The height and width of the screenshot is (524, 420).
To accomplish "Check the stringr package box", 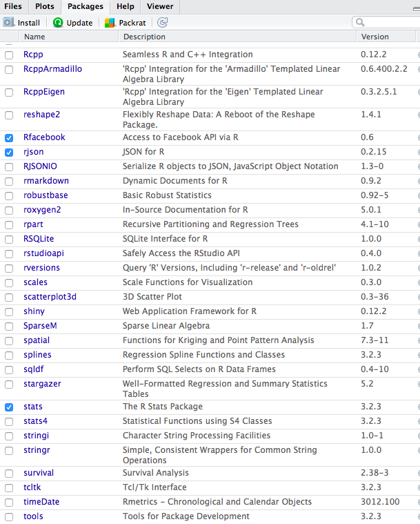I will tap(9, 451).
